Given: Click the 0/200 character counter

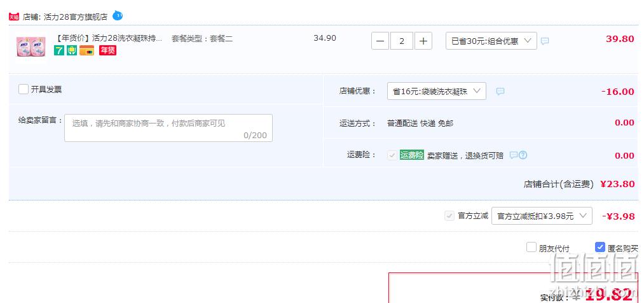Looking at the screenshot, I should [x=255, y=135].
